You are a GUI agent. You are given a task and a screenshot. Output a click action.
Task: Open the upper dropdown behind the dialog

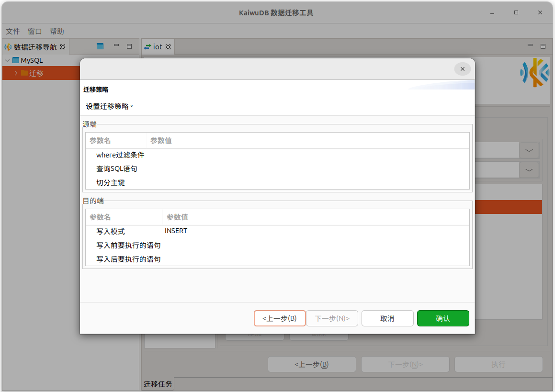[529, 150]
